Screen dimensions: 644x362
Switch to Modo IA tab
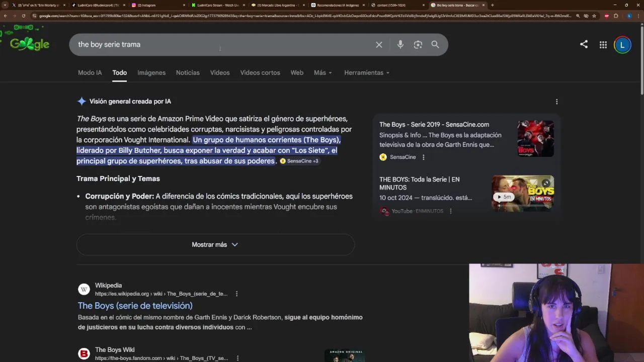[90, 73]
